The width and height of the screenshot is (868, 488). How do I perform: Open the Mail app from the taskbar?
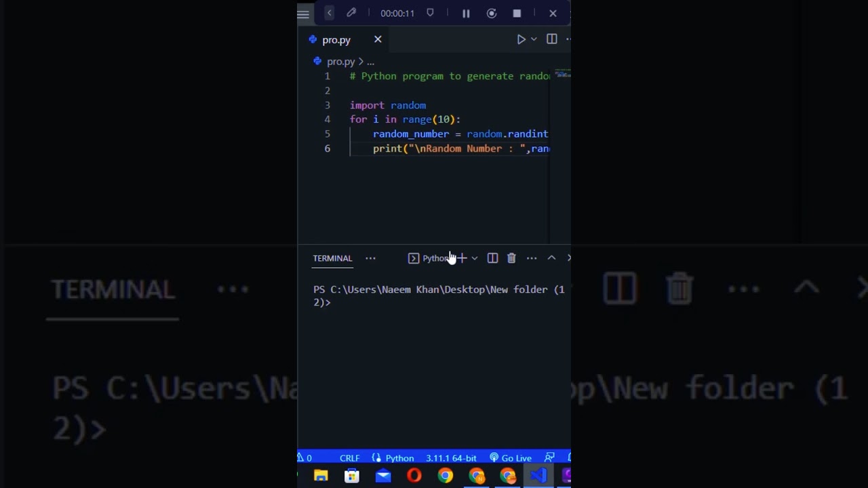coord(383,476)
